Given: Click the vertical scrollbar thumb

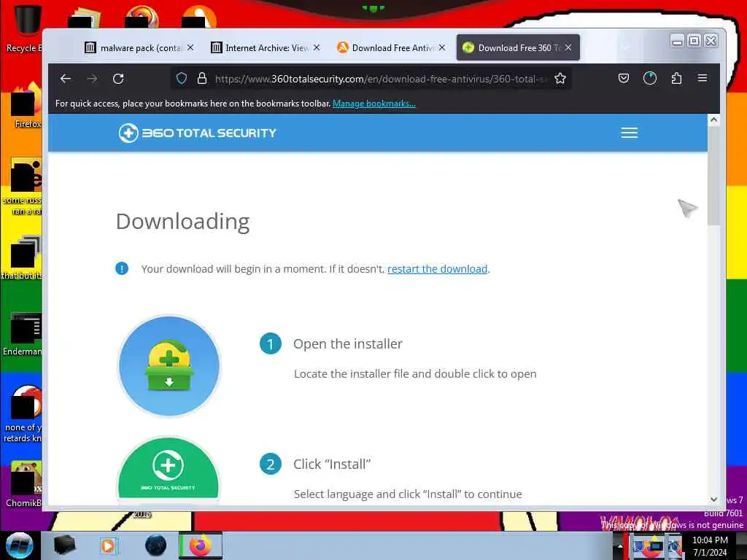Looking at the screenshot, I should click(x=713, y=176).
